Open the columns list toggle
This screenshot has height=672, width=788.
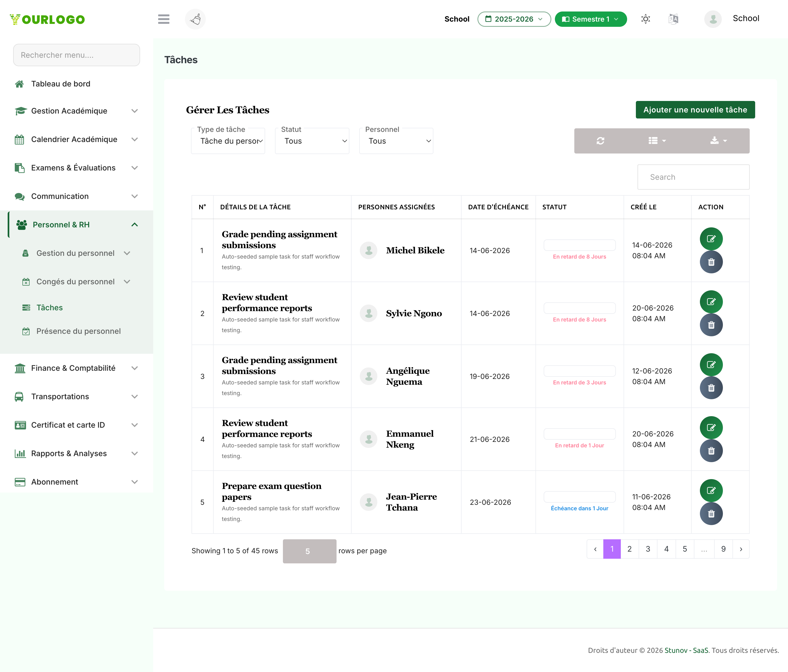(x=657, y=141)
